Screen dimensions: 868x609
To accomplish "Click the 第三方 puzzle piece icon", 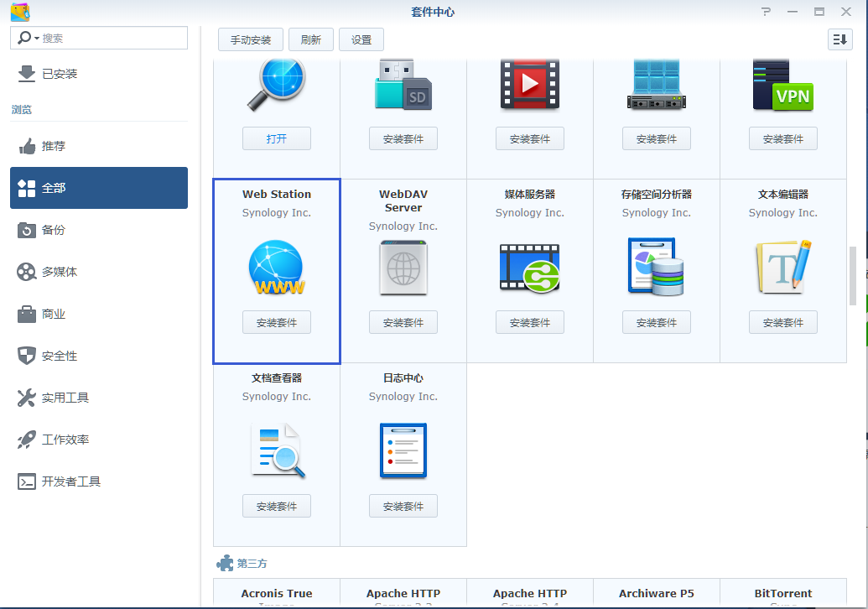I will point(225,563).
